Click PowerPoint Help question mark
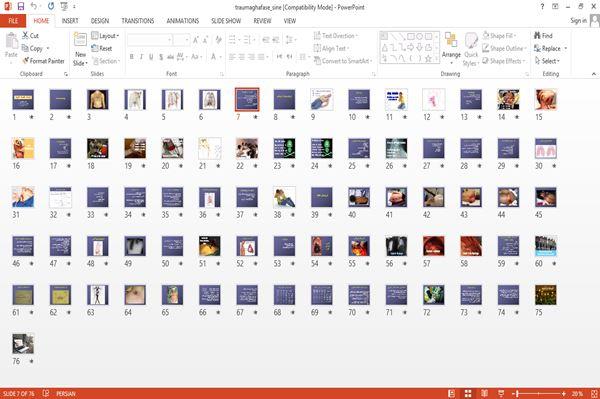Image resolution: width=600 pixels, height=399 pixels. coord(542,7)
